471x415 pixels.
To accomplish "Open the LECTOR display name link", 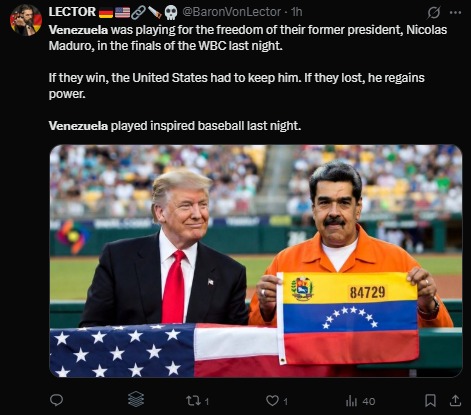I will (x=72, y=12).
